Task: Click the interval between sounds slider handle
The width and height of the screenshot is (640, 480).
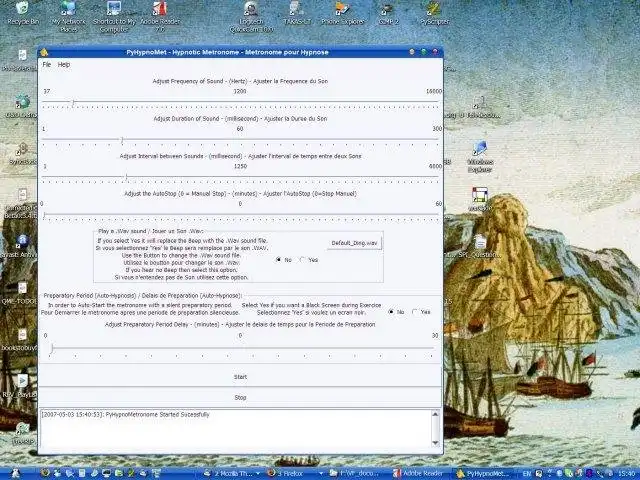Action: pos(126,177)
